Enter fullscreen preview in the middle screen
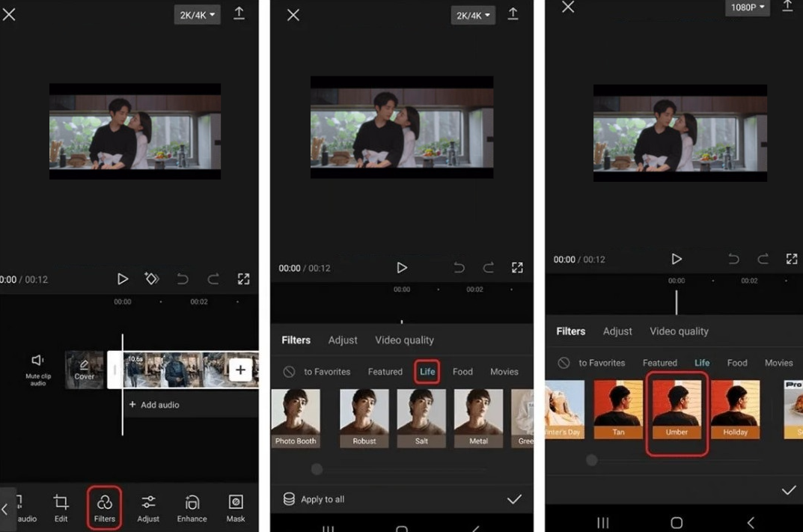Image resolution: width=803 pixels, height=532 pixels. tap(517, 267)
